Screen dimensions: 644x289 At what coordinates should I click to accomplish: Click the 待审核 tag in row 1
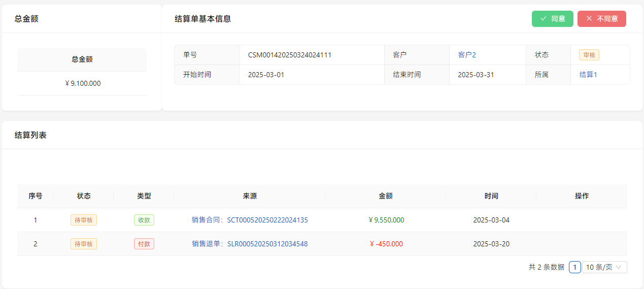84,220
